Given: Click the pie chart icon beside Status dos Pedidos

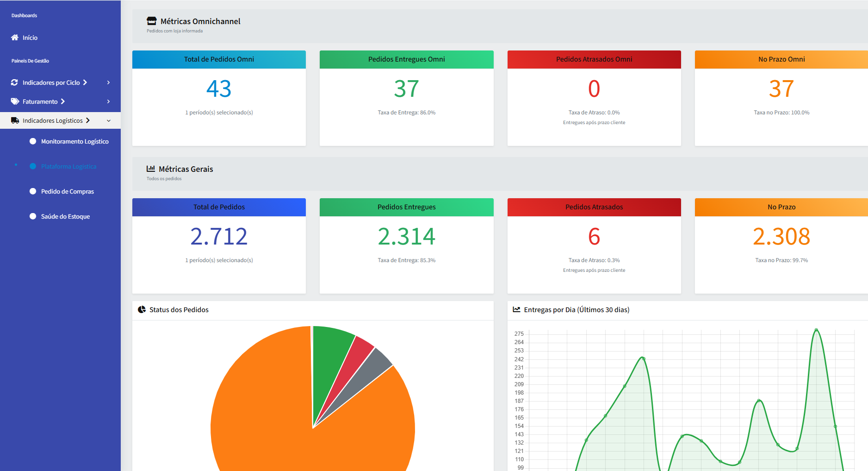Looking at the screenshot, I should pos(142,309).
